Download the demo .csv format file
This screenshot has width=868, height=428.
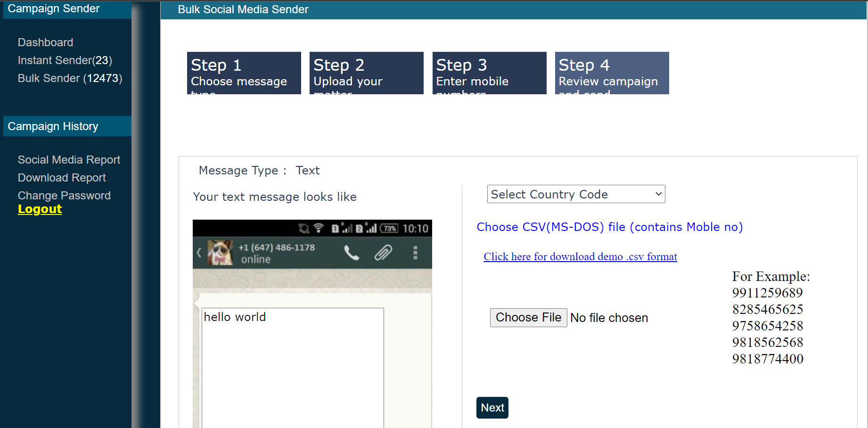coord(581,256)
